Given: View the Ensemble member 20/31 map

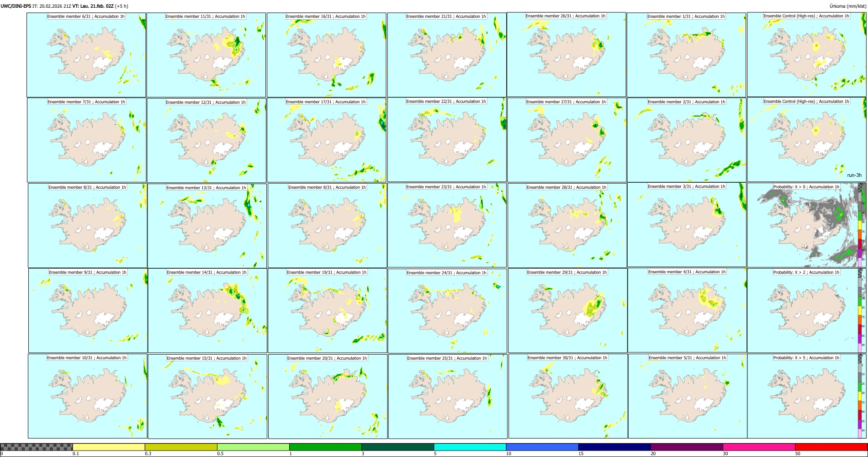Looking at the screenshot, I should click(x=328, y=397).
